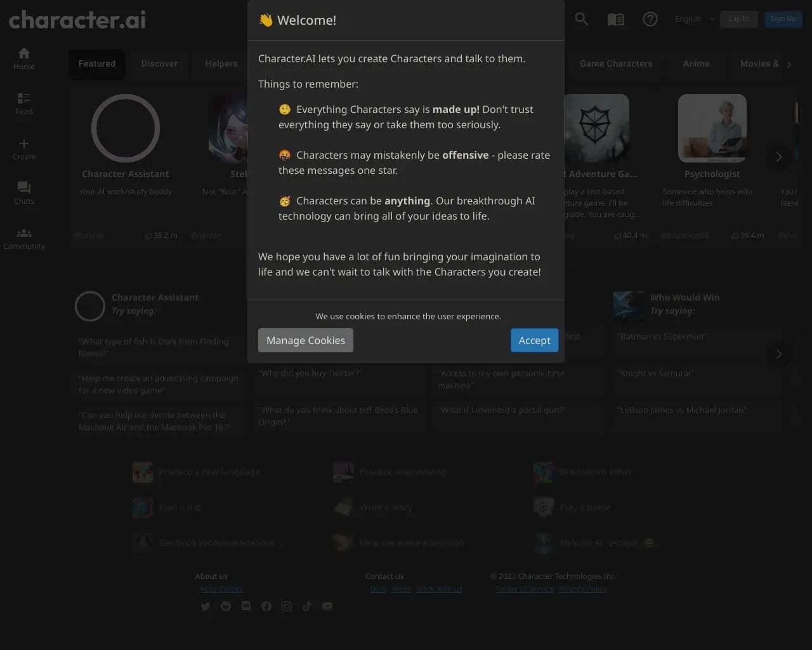The image size is (812, 650).
Task: Accept the cookie notice
Action: [x=534, y=340]
